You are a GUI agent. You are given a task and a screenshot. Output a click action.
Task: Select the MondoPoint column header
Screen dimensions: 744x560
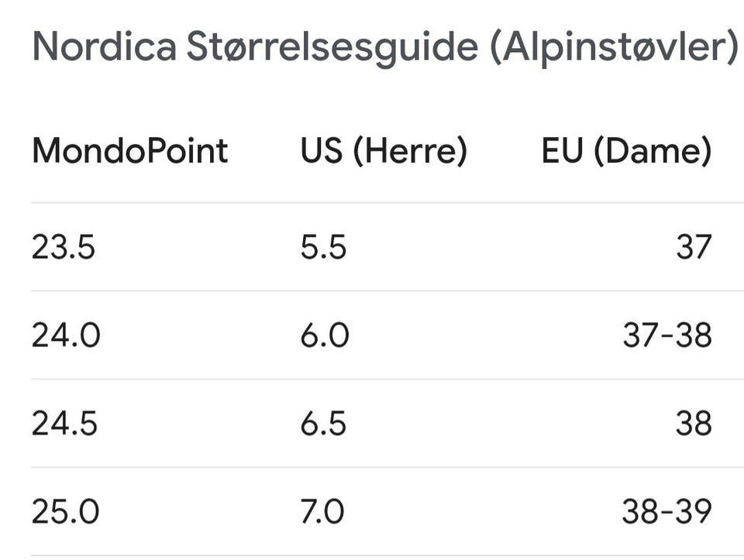point(130,151)
